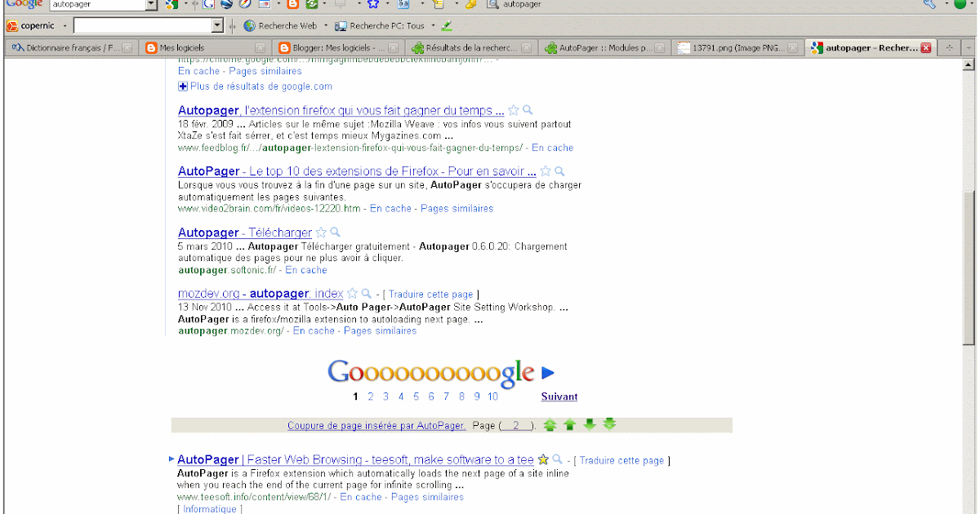The image size is (980, 514).
Task: Click Traduire cette page for the mozdev.org result
Action: (x=430, y=295)
